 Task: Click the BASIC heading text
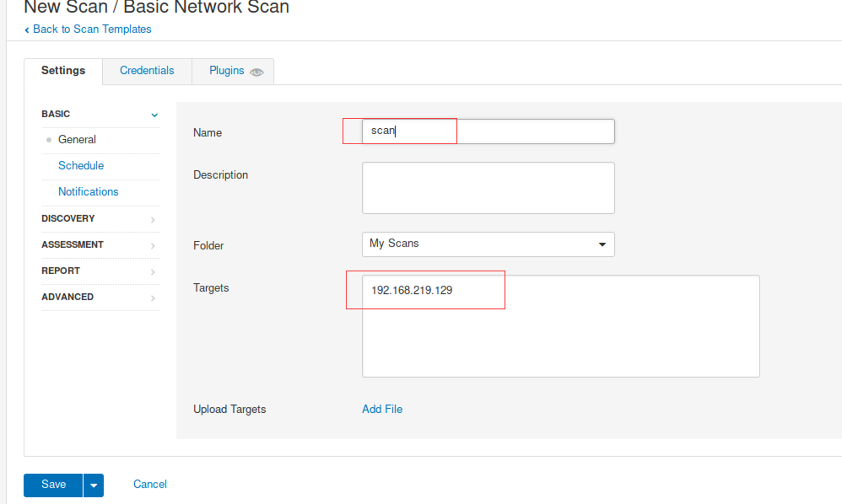(56, 114)
